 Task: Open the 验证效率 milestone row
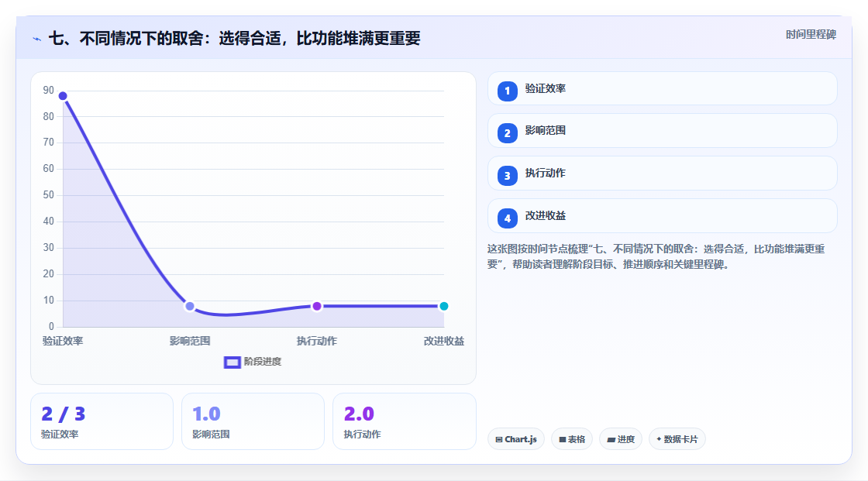(x=662, y=88)
